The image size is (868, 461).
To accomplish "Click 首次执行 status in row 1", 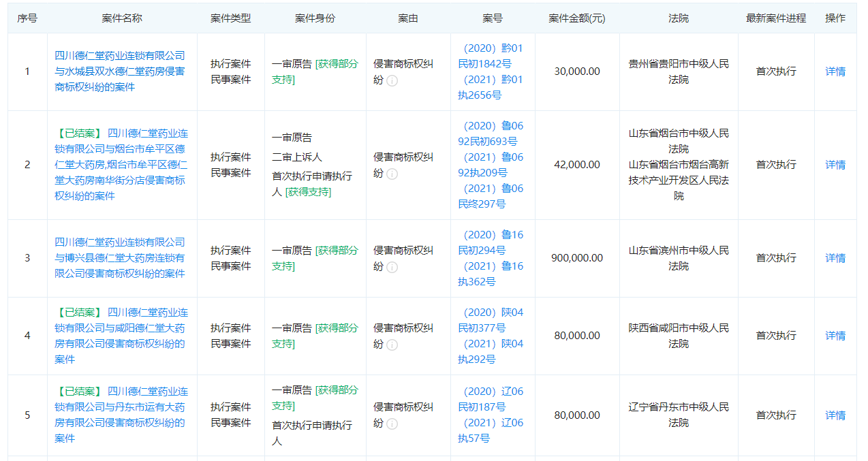I will coord(776,71).
